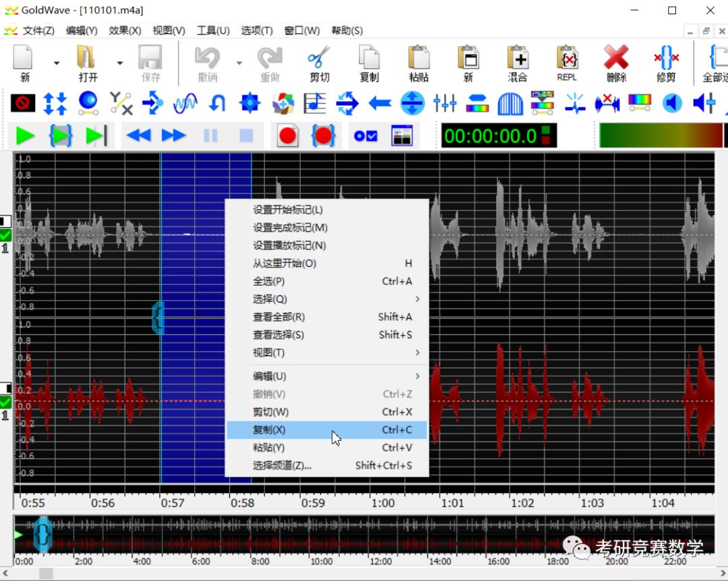
Task: Click the left-pointing blue arrow effect icon
Action: (x=380, y=102)
